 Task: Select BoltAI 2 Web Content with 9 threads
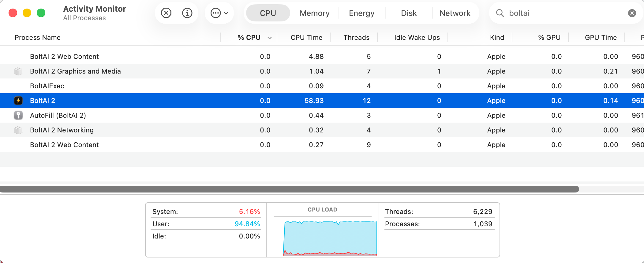click(322, 145)
